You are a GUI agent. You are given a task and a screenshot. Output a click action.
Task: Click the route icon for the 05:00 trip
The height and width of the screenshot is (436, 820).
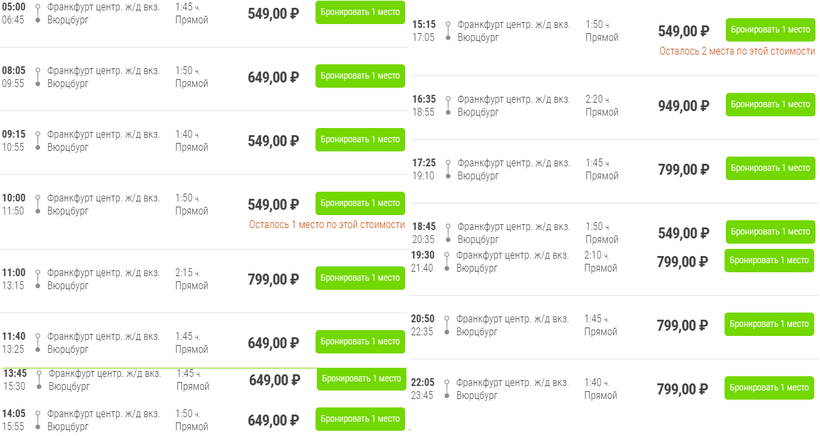click(37, 13)
